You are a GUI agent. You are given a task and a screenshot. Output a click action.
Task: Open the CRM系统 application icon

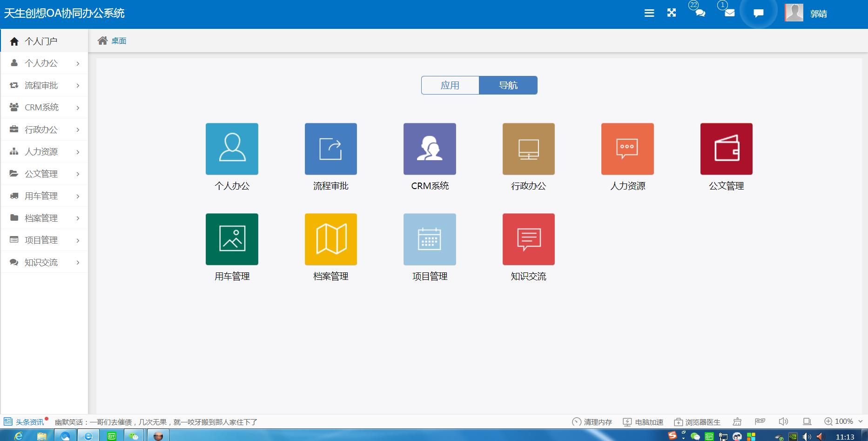[429, 149]
